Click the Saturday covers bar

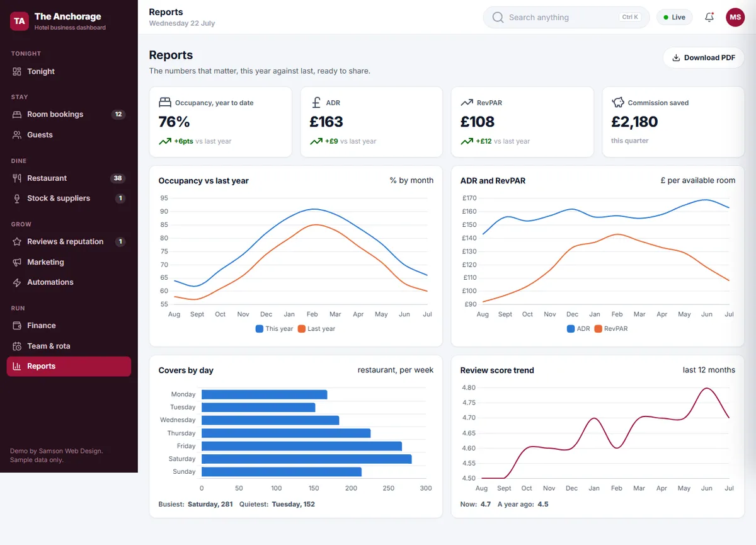tap(306, 459)
